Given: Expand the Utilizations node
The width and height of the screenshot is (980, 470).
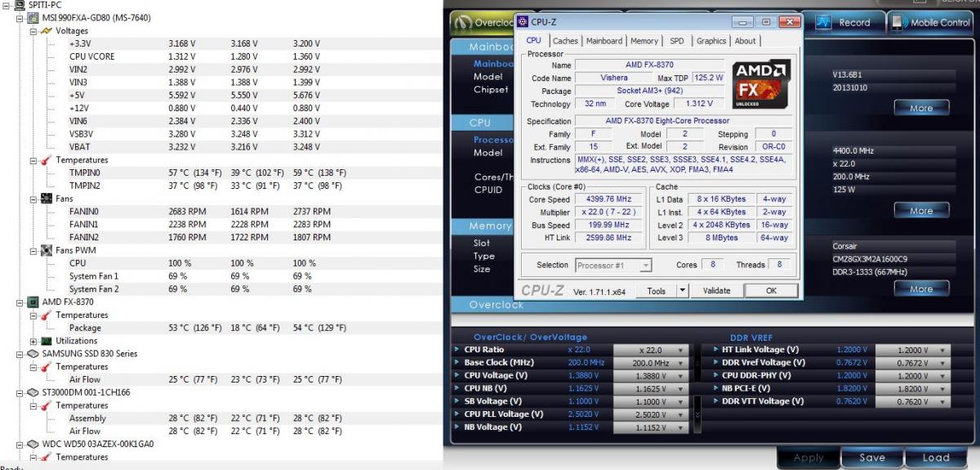Looking at the screenshot, I should point(33,341).
